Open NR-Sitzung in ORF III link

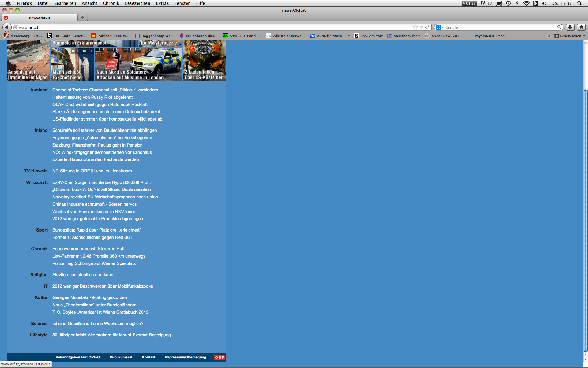click(92, 171)
